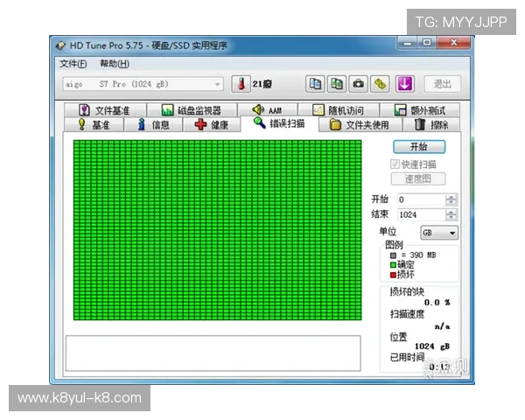Open the 单位 GB unit dropdown

[439, 233]
